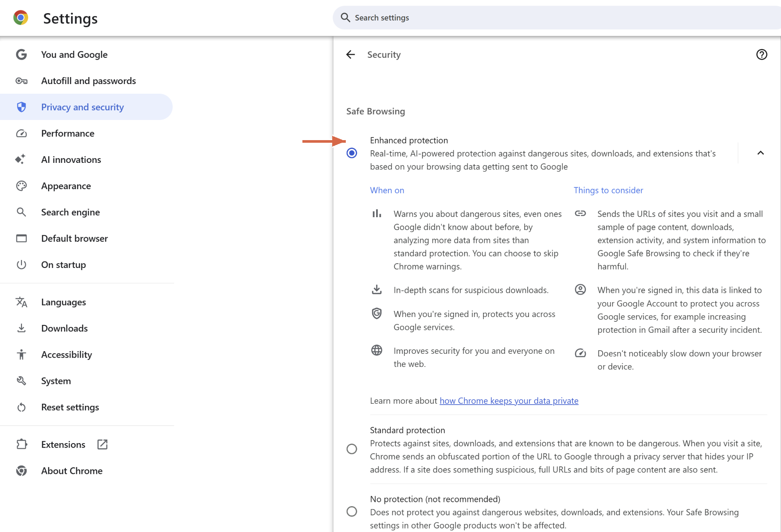Collapse the Enhanced protection details chevron
The image size is (781, 532).
(760, 153)
